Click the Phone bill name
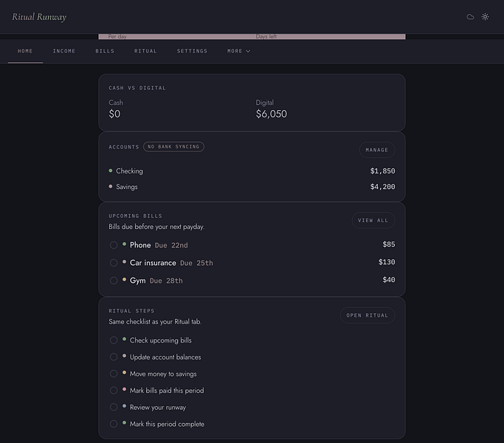Image resolution: width=504 pixels, height=443 pixels. [x=140, y=245]
